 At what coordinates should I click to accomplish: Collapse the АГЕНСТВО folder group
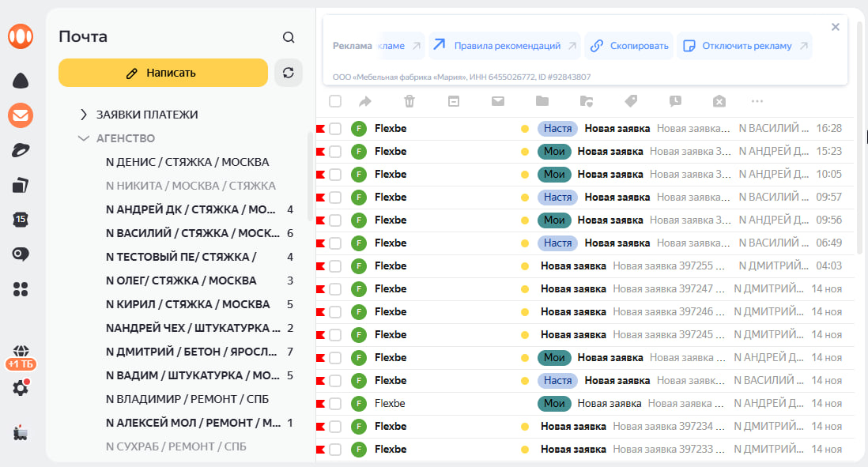pos(84,138)
